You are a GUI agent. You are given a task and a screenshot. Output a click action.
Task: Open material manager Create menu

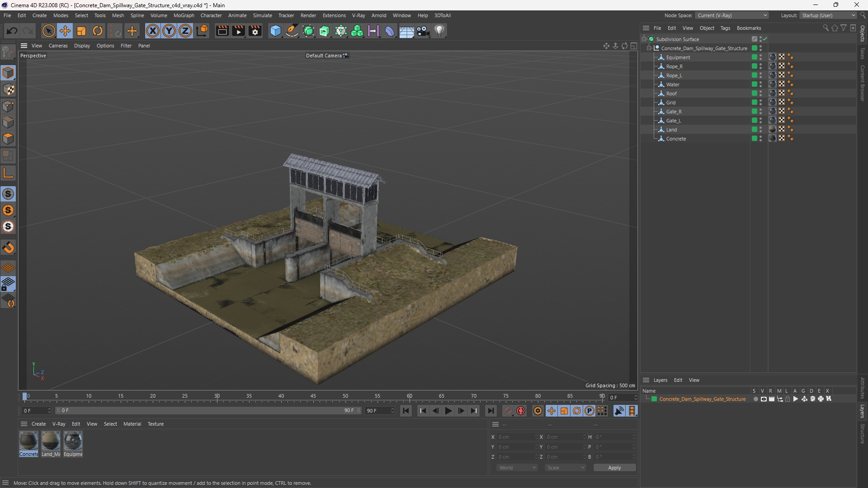(38, 424)
